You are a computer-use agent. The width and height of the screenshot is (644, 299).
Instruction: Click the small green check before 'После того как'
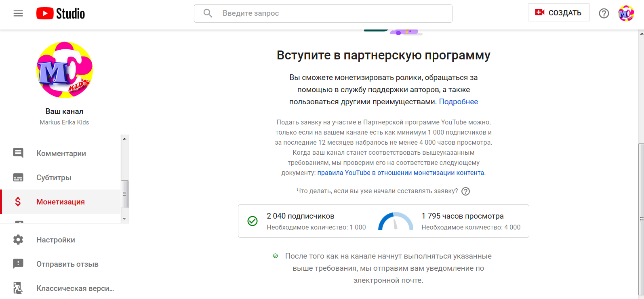(x=276, y=256)
